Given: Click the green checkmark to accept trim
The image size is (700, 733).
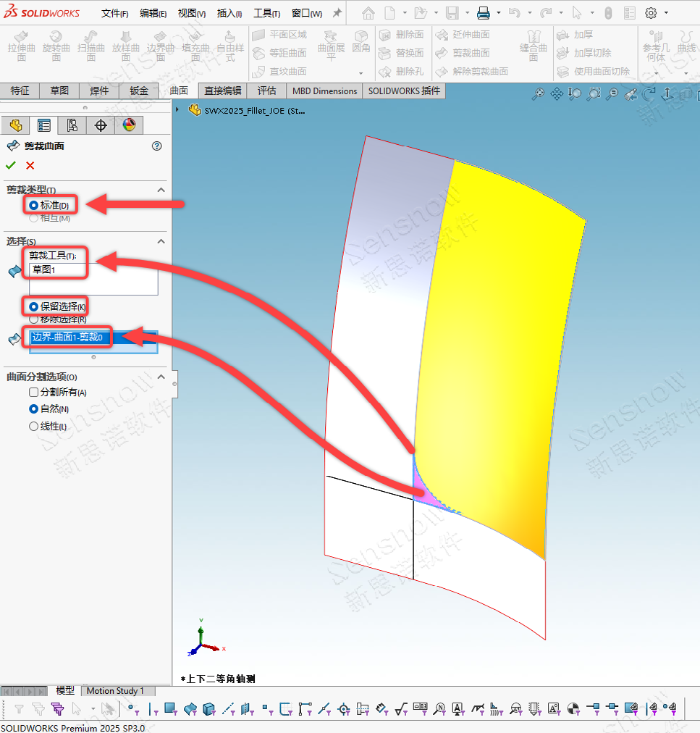Looking at the screenshot, I should (x=11, y=165).
